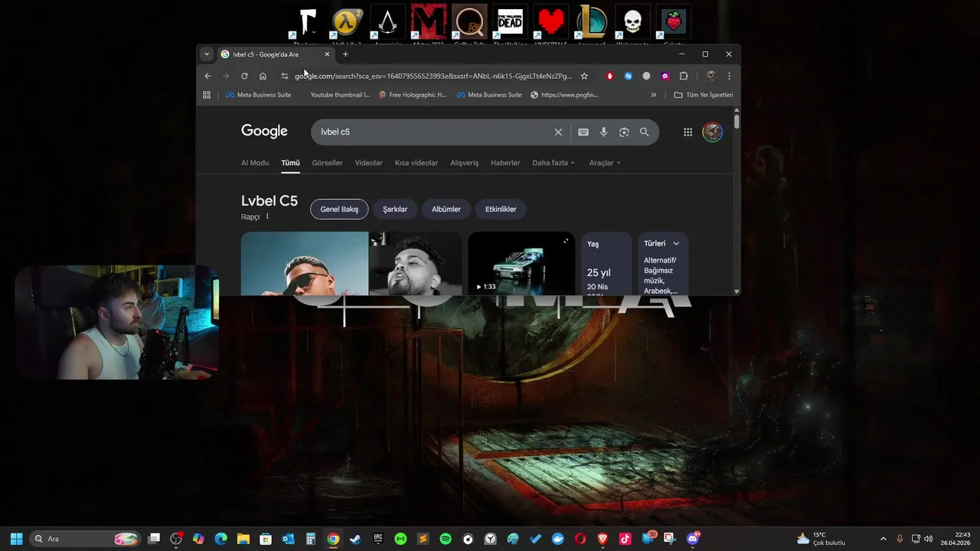
Task: Launch the Coffee Talk desktop shortcut
Action: coord(469,22)
